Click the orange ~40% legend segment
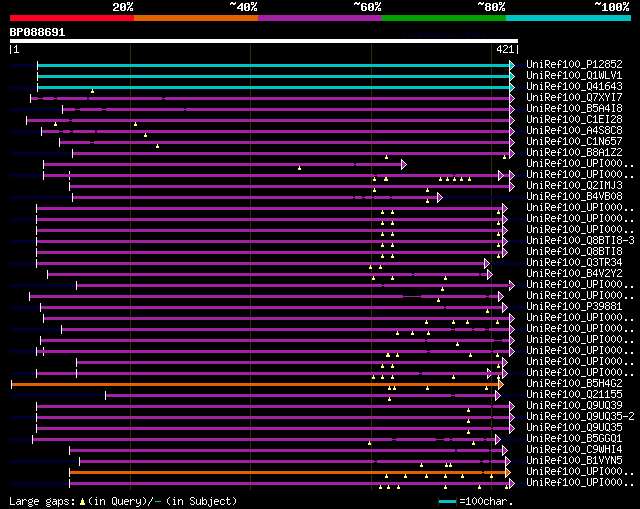Screen dimensions: 640x509 click(x=196, y=18)
